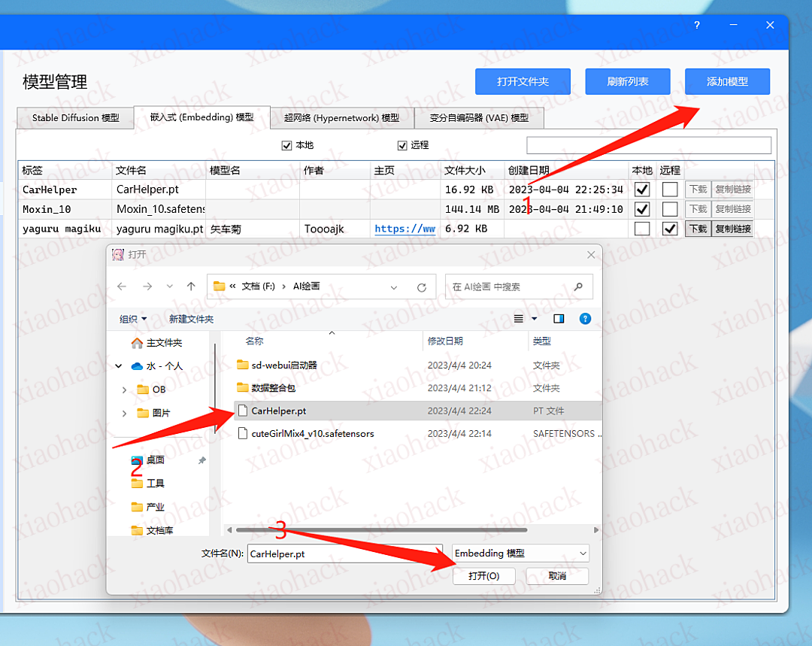This screenshot has width=812, height=646.
Task: Click the 添加模型 button
Action: click(x=727, y=81)
